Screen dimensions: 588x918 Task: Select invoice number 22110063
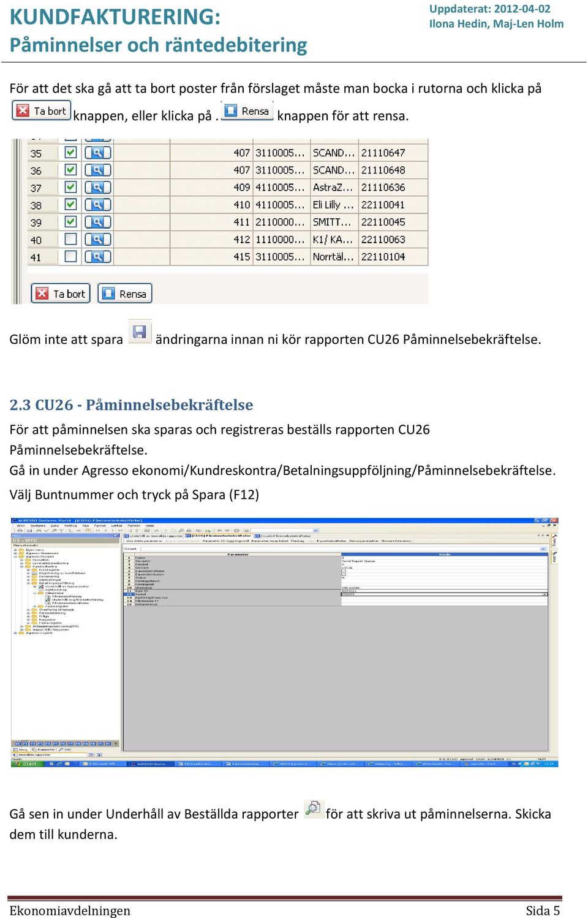[x=383, y=239]
